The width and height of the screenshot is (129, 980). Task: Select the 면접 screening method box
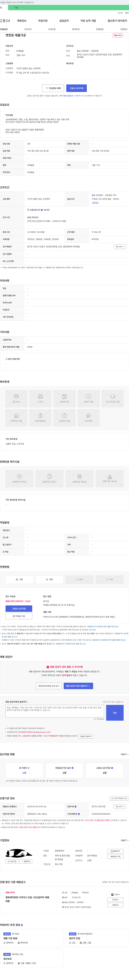[49, 579]
